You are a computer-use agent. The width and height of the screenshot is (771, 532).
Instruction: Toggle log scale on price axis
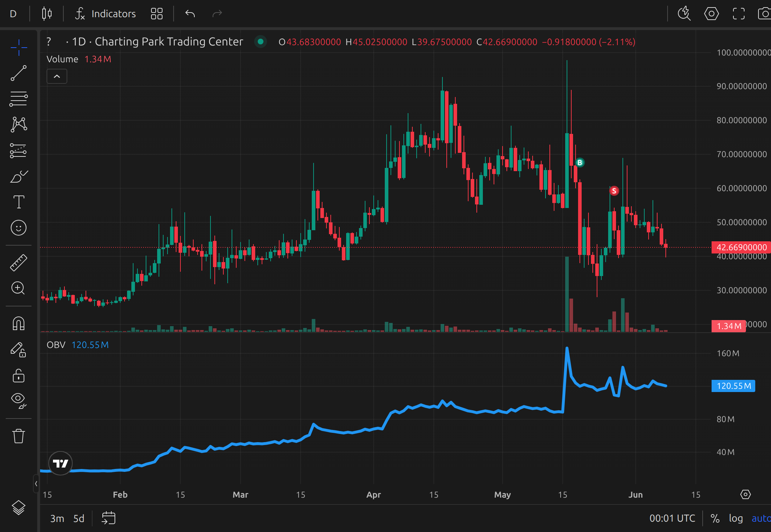pos(736,518)
